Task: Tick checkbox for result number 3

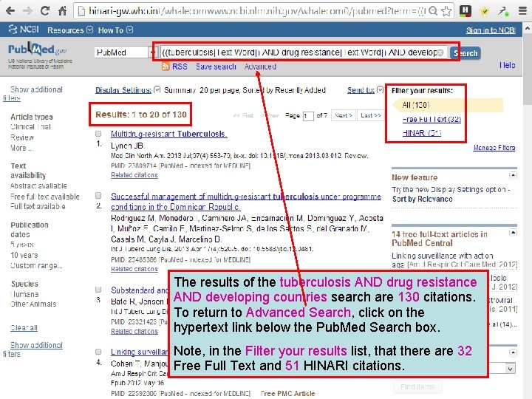Action: (x=98, y=290)
